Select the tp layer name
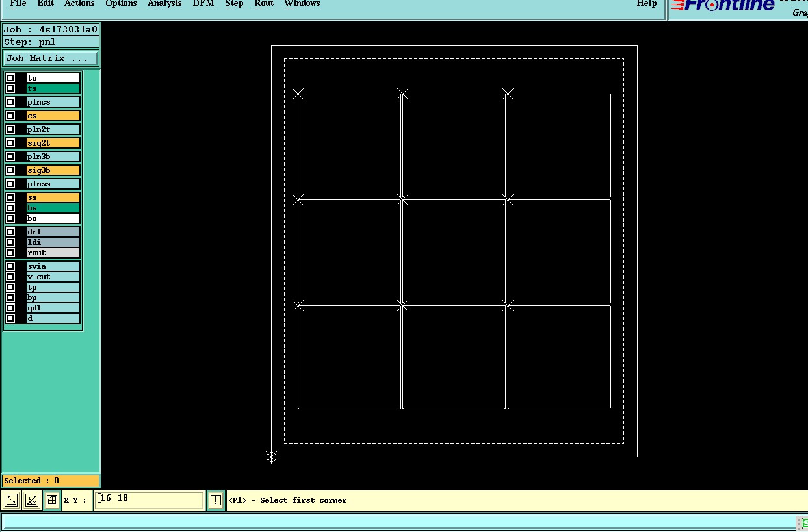The width and height of the screenshot is (808, 532). coord(53,287)
